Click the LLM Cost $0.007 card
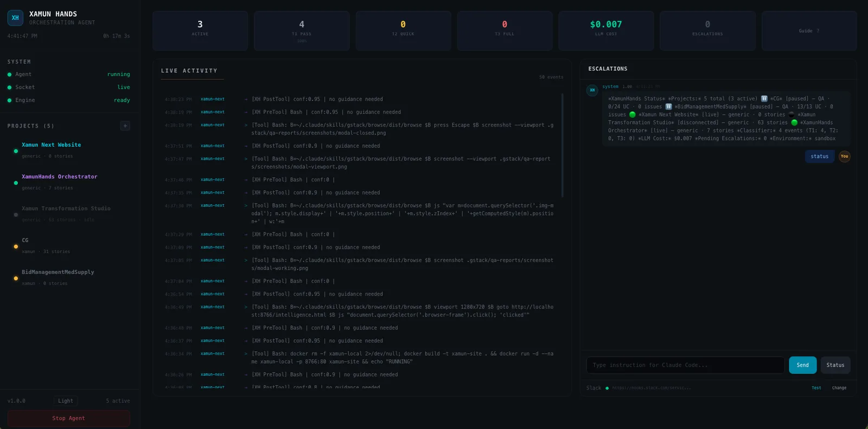 (606, 31)
